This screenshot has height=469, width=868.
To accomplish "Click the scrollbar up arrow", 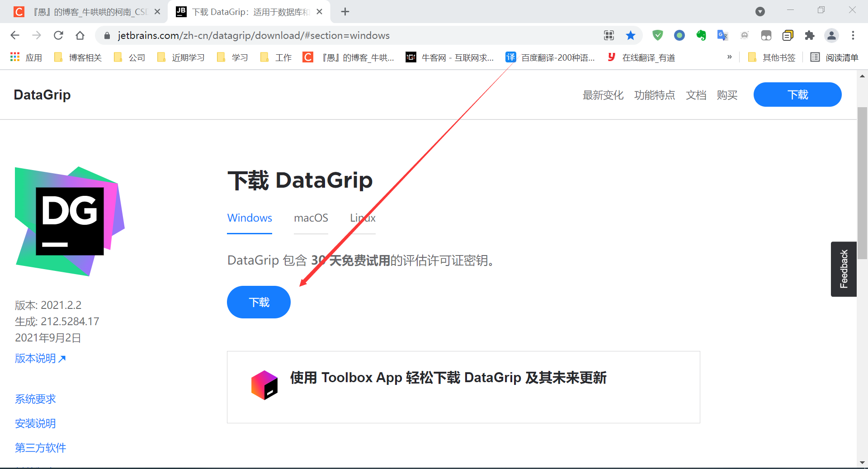I will tap(862, 76).
